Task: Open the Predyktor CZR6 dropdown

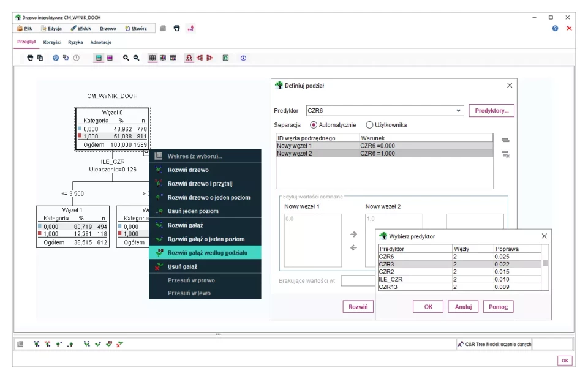Action: pyautogui.click(x=459, y=111)
